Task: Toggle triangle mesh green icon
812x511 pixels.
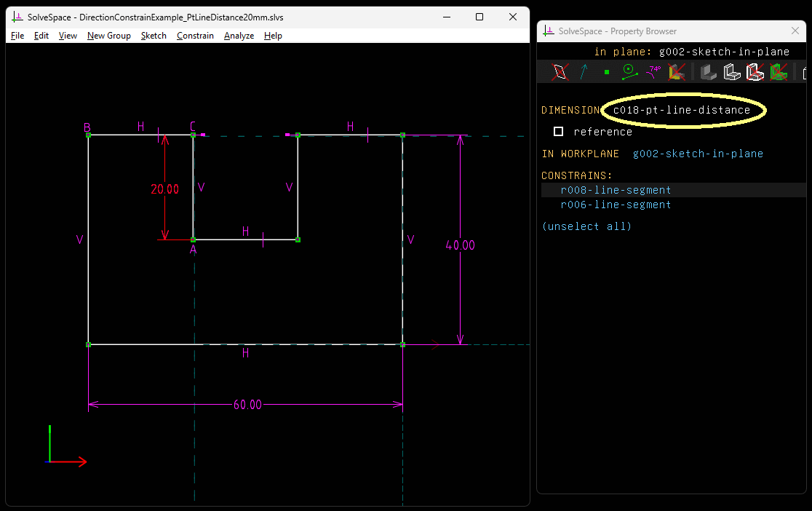Action: 779,71
